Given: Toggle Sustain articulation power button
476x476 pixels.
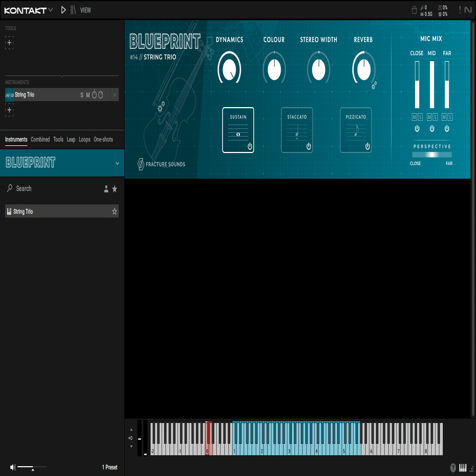Looking at the screenshot, I should coord(250,146).
